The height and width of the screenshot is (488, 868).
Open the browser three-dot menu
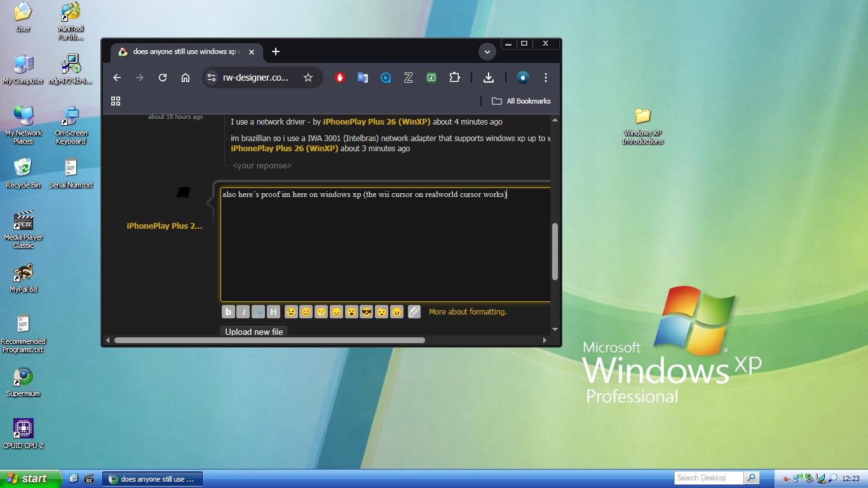[546, 78]
